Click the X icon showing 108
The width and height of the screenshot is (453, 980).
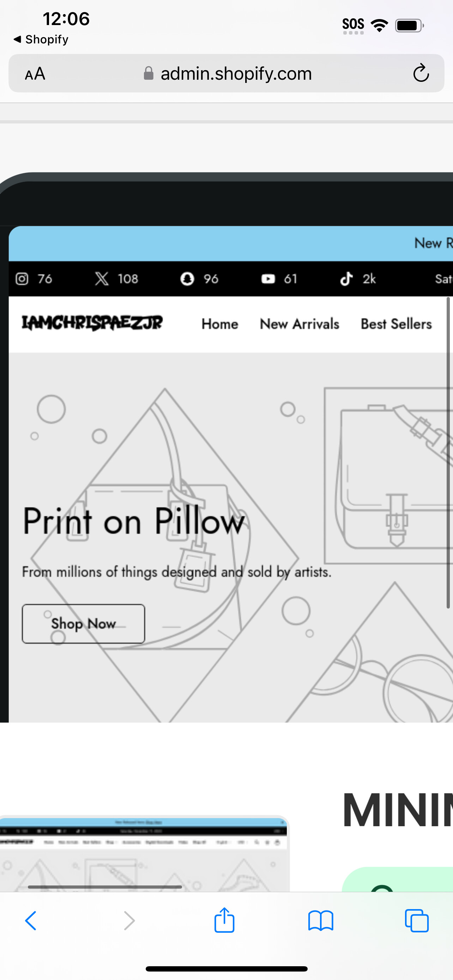click(102, 279)
